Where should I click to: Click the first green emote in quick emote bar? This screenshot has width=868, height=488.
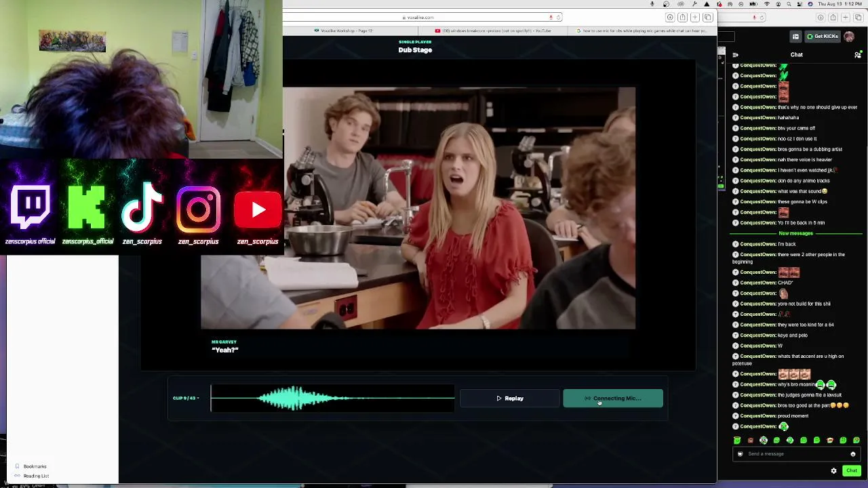click(x=737, y=441)
